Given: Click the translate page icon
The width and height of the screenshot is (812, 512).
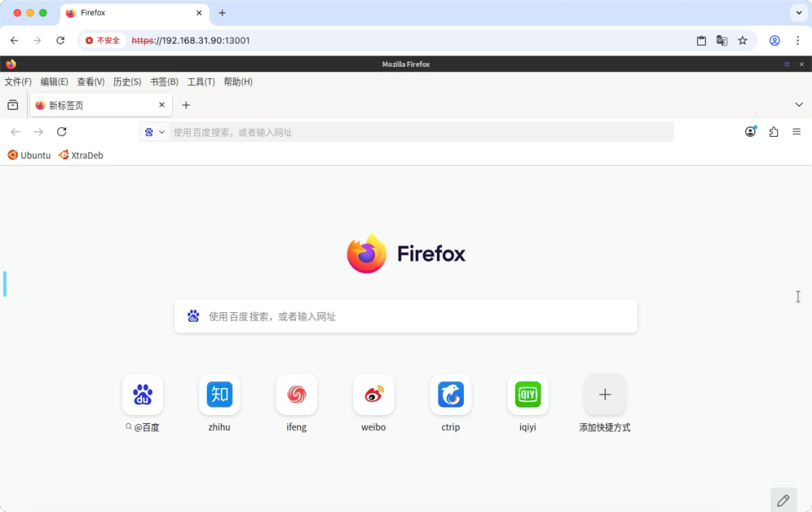Looking at the screenshot, I should point(722,41).
